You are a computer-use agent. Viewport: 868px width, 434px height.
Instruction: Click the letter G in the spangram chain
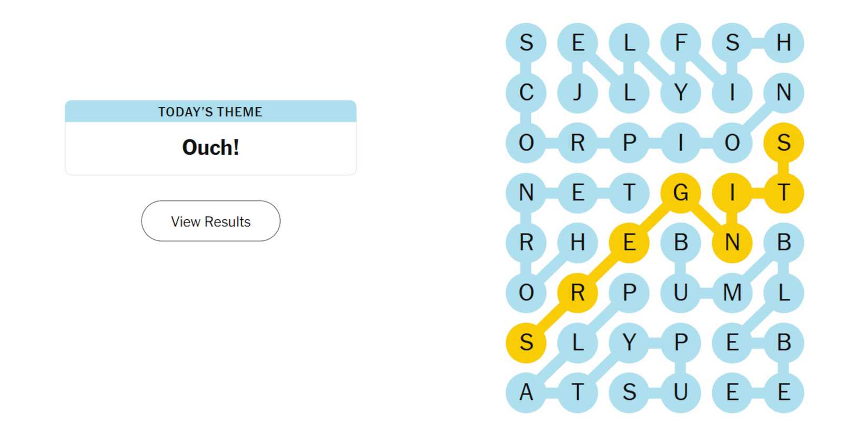pyautogui.click(x=681, y=193)
